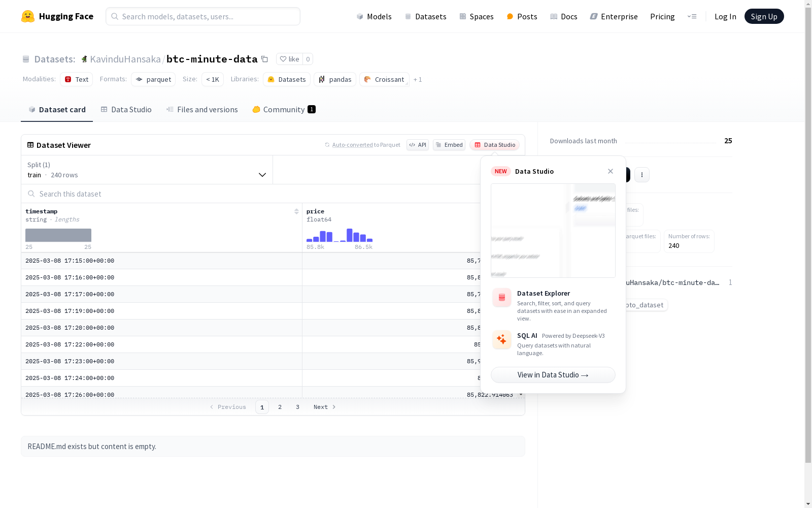Open the Pricing page
Screen dimensions: 812x508
pos(662,16)
